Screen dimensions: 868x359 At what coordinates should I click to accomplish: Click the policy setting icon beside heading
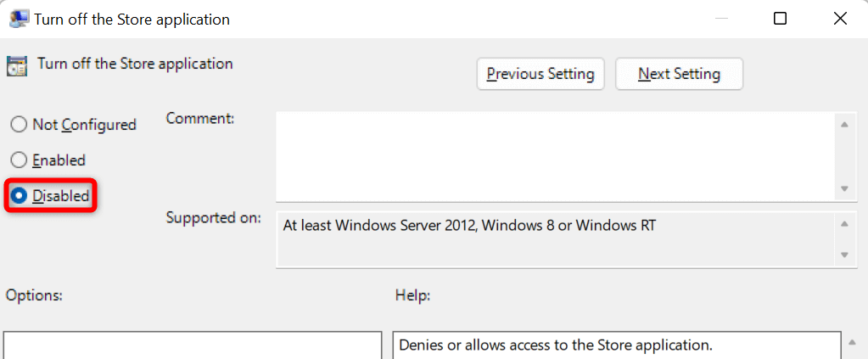(x=16, y=65)
